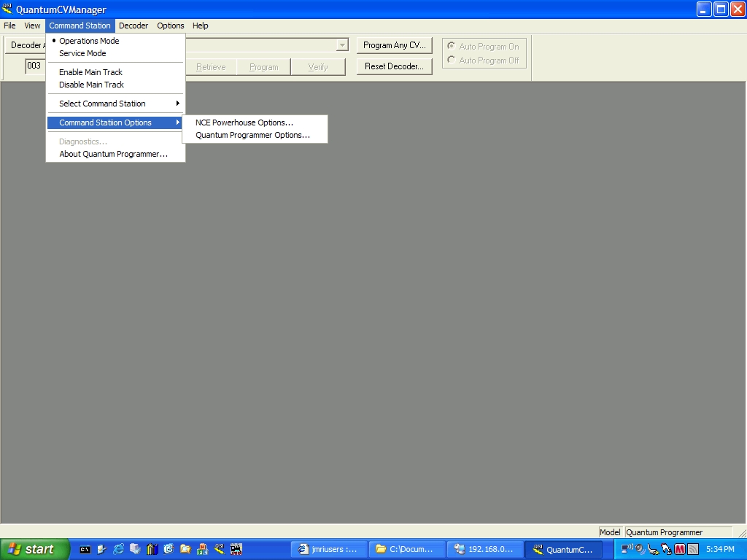
Task: Click the red M McAfee tray icon
Action: tap(680, 550)
